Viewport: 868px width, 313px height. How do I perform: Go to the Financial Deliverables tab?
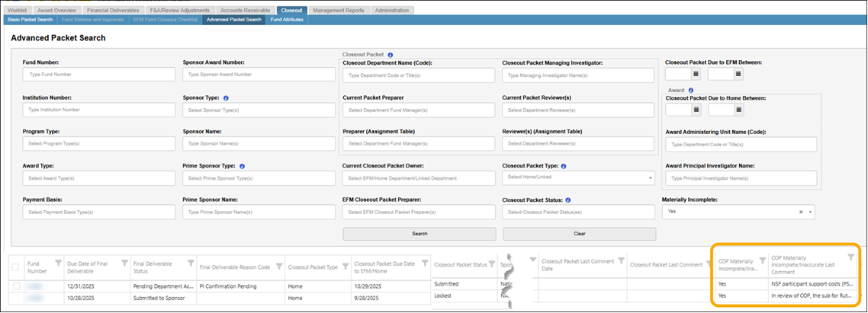114,11
